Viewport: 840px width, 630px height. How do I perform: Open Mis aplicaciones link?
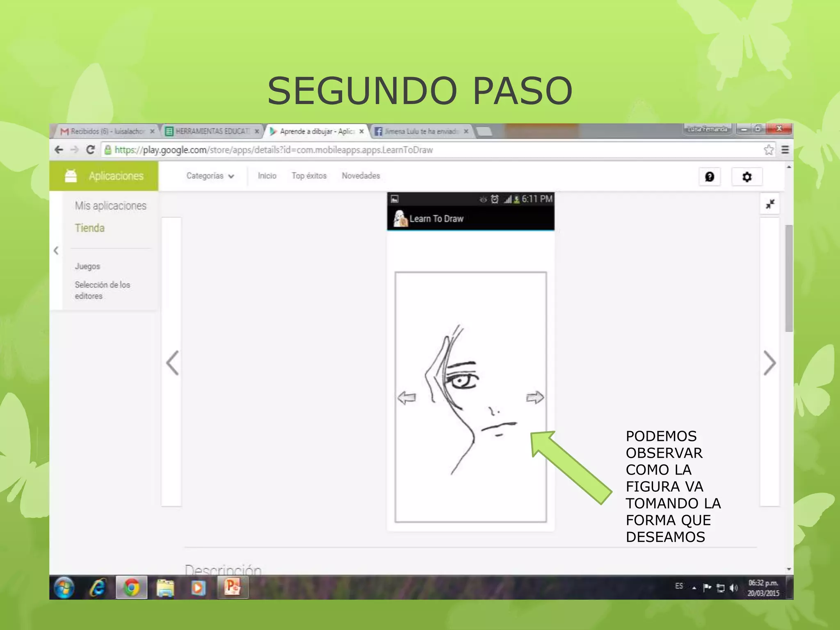(x=110, y=206)
